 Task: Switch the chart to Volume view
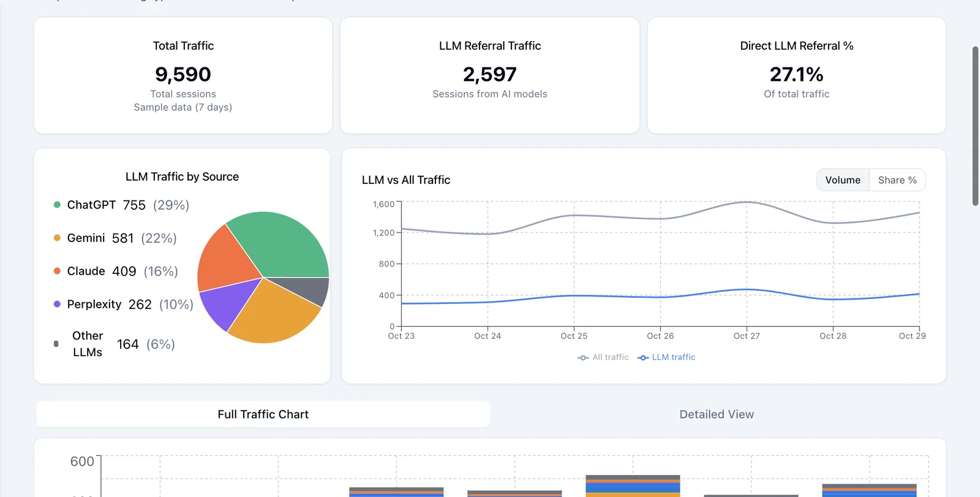[x=843, y=180]
